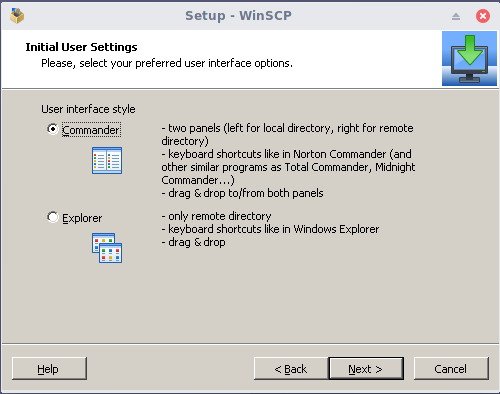The width and height of the screenshot is (500, 394).
Task: Choose the Commander label text
Action: (x=91, y=130)
